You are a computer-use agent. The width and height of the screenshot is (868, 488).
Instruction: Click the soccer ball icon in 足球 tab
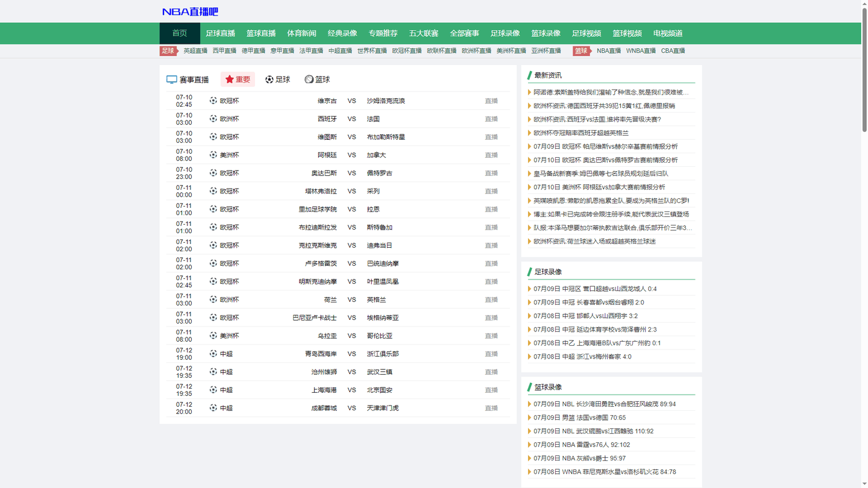pos(269,80)
